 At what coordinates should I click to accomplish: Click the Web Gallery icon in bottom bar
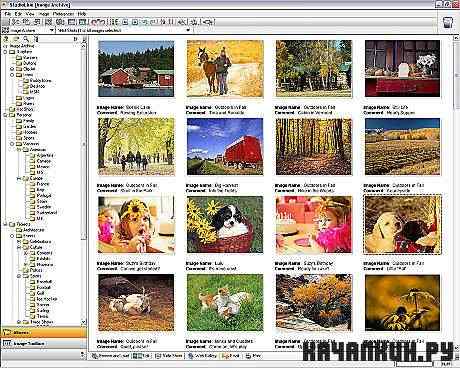click(191, 356)
